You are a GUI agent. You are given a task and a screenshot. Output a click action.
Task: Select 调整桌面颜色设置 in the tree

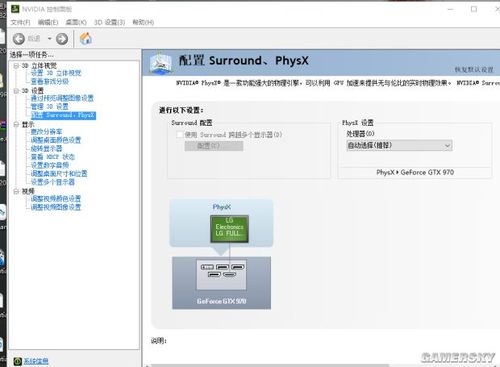point(56,140)
